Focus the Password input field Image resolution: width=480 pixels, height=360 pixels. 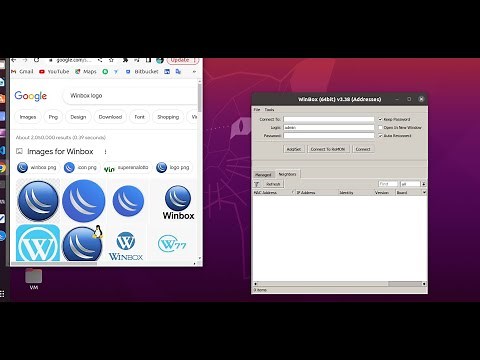(329, 136)
